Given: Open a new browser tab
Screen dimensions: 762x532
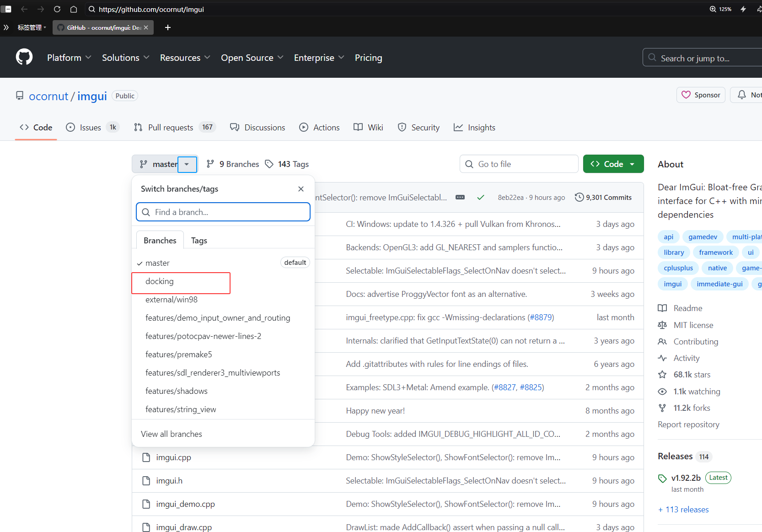Looking at the screenshot, I should (x=168, y=27).
